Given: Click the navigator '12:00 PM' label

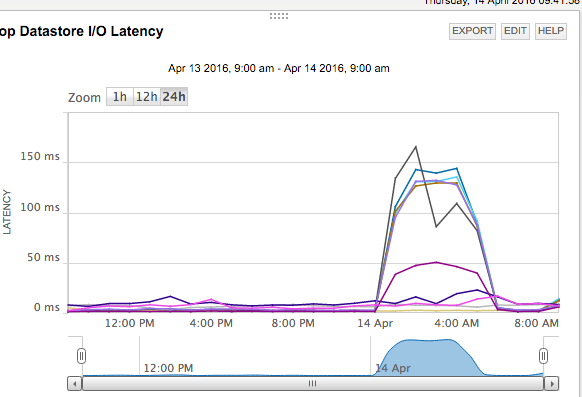Looking at the screenshot, I should (168, 368).
